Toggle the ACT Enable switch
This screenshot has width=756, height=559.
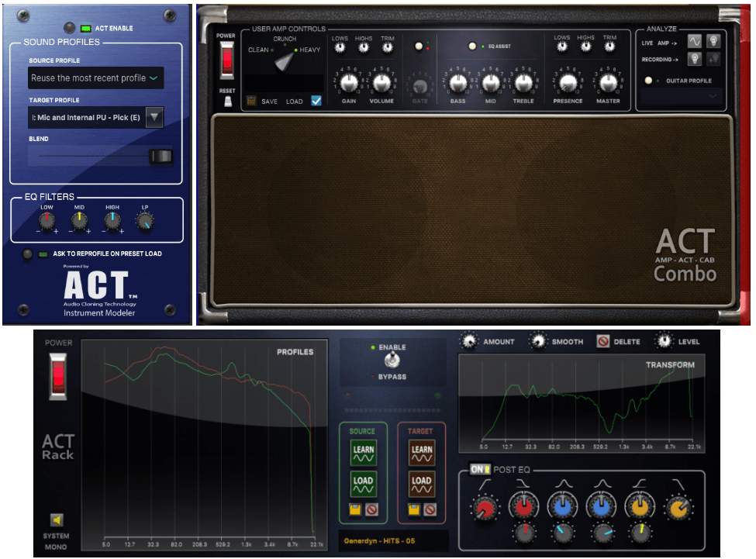[x=86, y=28]
